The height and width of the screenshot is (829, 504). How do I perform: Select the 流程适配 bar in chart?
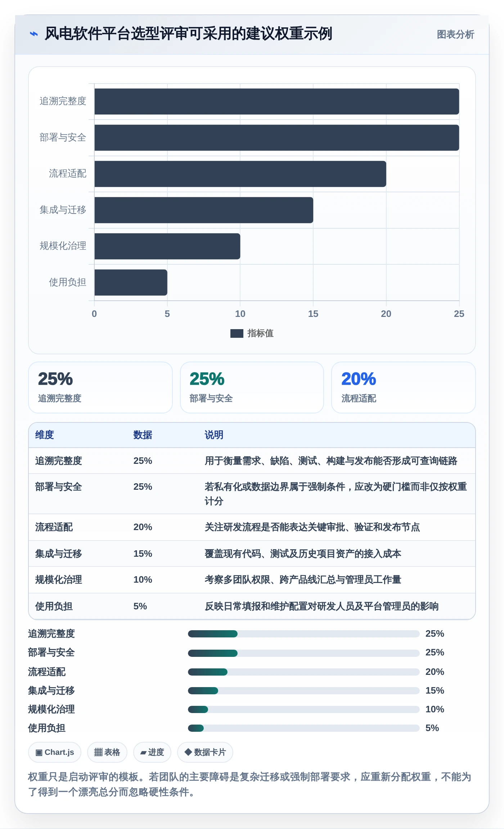[x=240, y=174]
